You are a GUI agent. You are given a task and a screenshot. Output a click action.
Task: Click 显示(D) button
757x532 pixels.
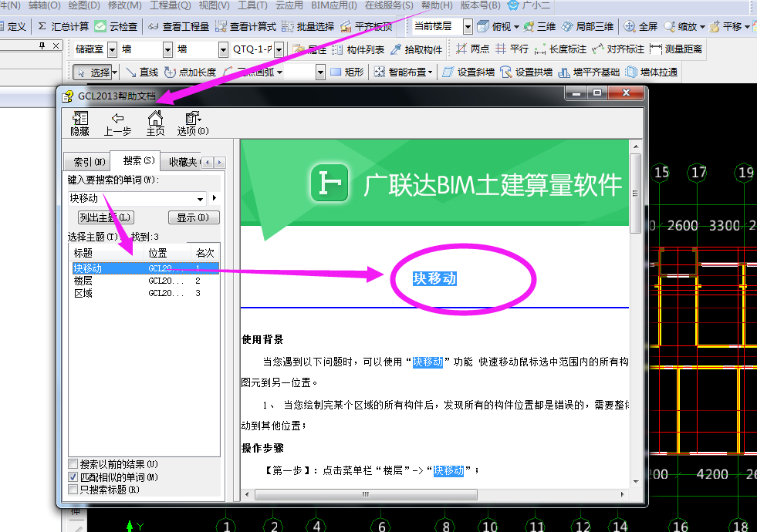tap(194, 217)
